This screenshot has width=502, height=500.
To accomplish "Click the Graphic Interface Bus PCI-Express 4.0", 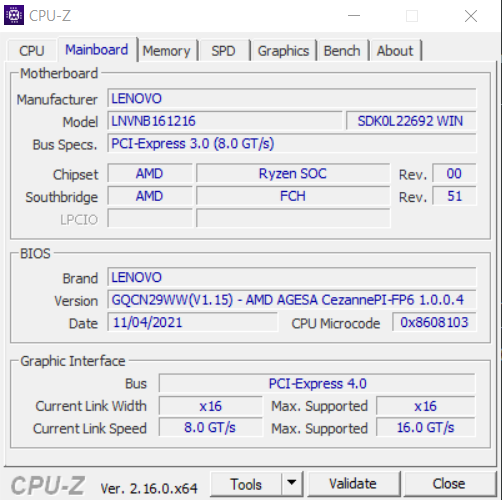I will click(317, 383).
